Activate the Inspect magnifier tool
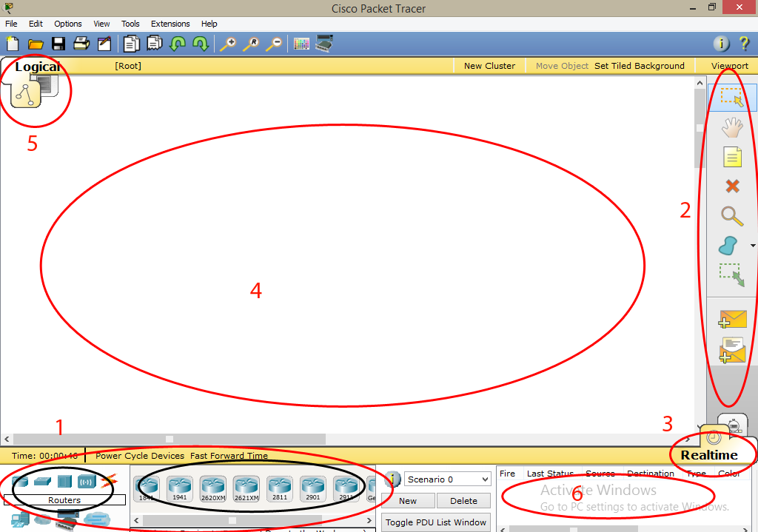Screen dimensions: 758x532 (732, 216)
